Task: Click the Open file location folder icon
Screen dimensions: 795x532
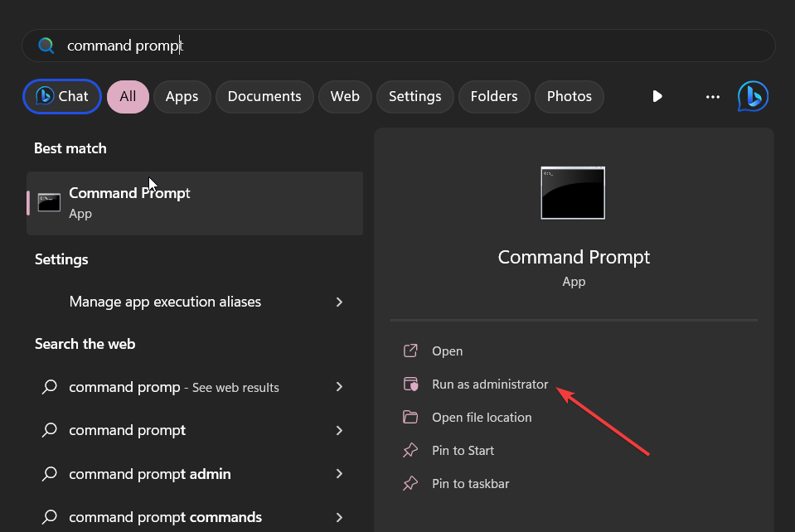Action: [x=410, y=417]
